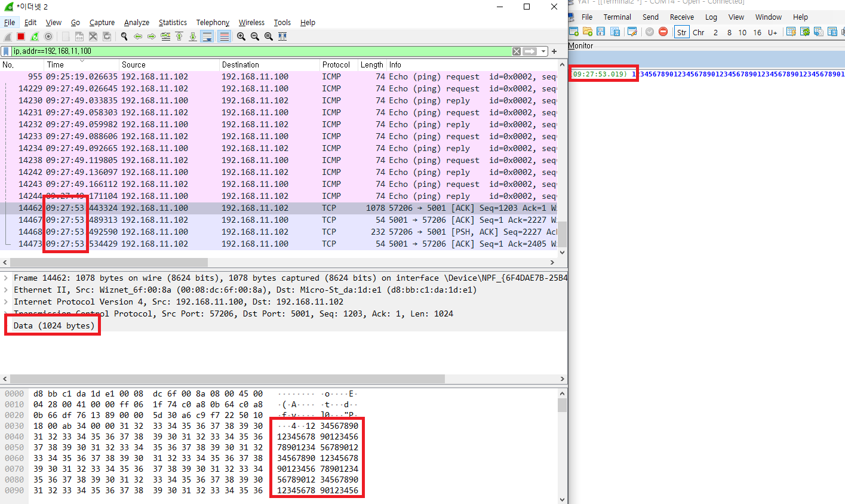845x504 pixels.
Task: Open display filter history dropdown
Action: coord(543,51)
